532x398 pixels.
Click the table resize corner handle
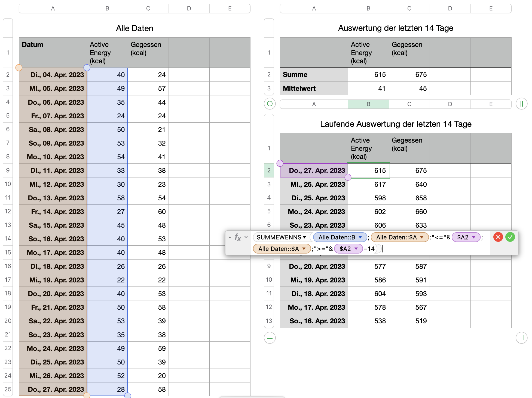[x=521, y=338]
